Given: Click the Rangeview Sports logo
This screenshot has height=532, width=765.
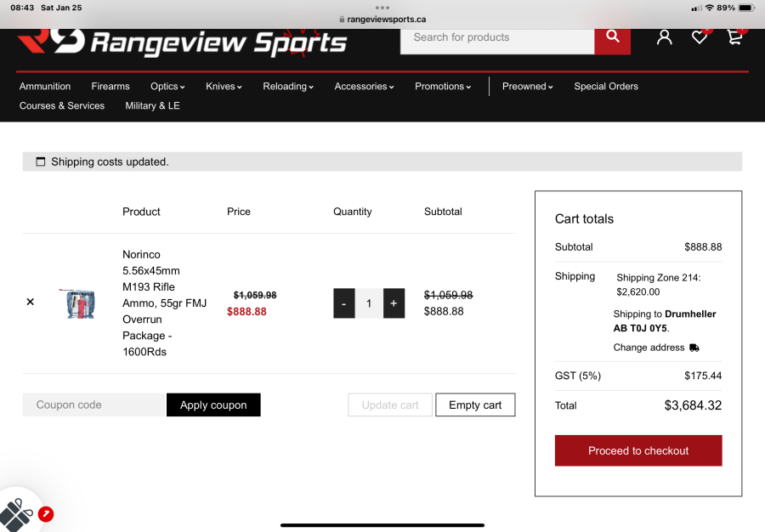Looking at the screenshot, I should pos(182,42).
